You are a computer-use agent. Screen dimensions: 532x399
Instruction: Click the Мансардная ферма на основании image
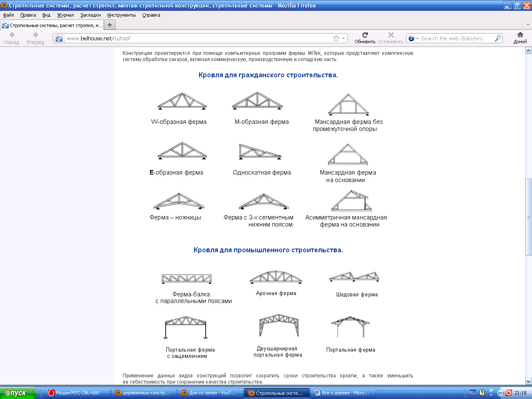[x=348, y=155]
